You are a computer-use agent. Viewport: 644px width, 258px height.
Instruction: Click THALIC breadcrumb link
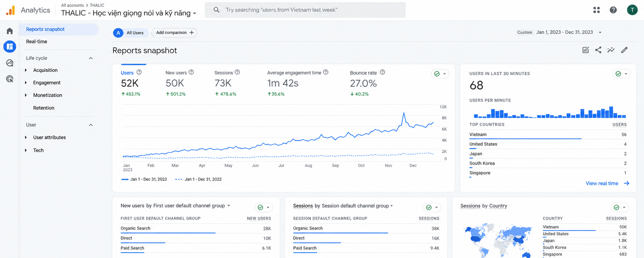tap(97, 5)
